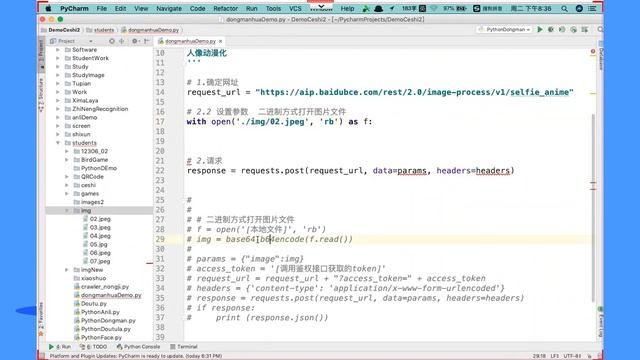Click the request_url string on line 14
Screen dimensions: 640x360
[414, 92]
